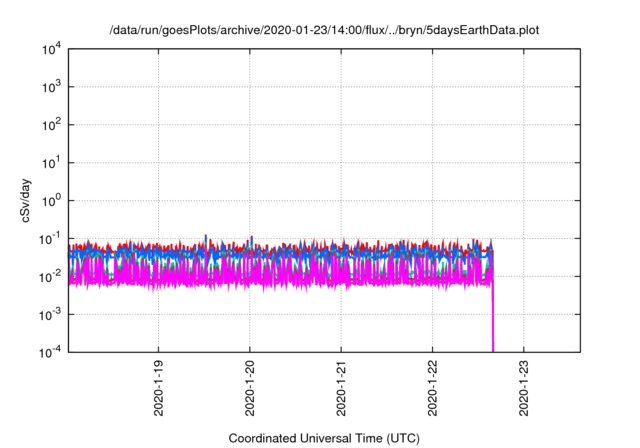Select the 2020-1-22 date tick label
The image size is (640, 448).
click(x=433, y=388)
